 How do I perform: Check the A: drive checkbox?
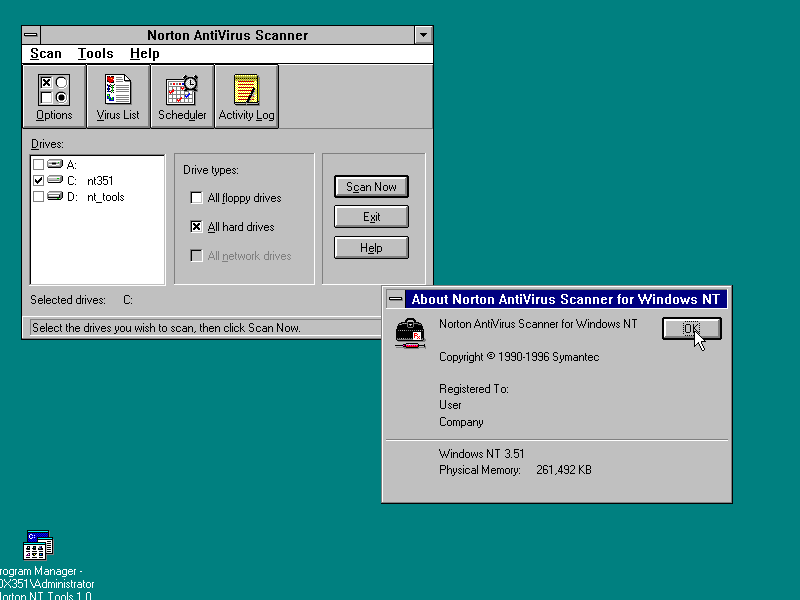(x=38, y=164)
